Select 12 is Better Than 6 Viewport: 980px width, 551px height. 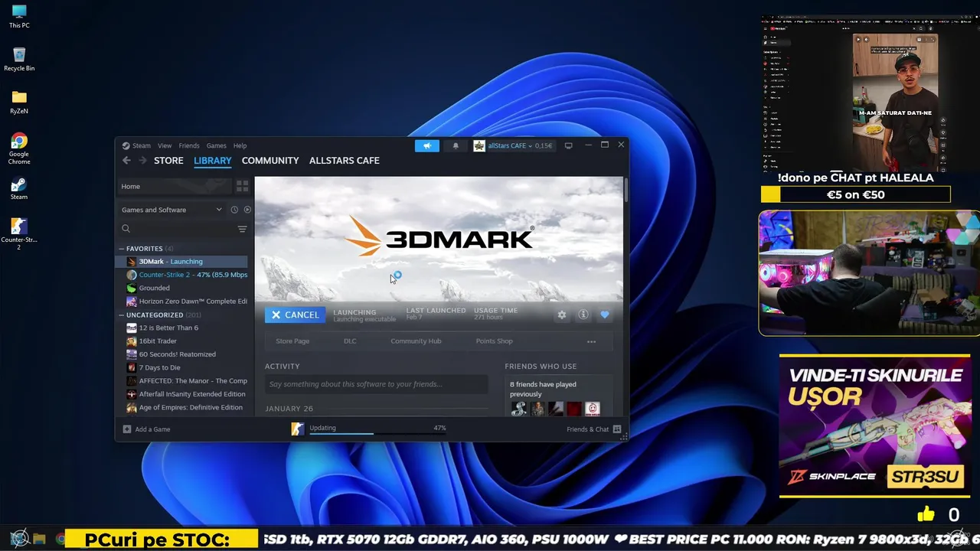(x=181, y=328)
